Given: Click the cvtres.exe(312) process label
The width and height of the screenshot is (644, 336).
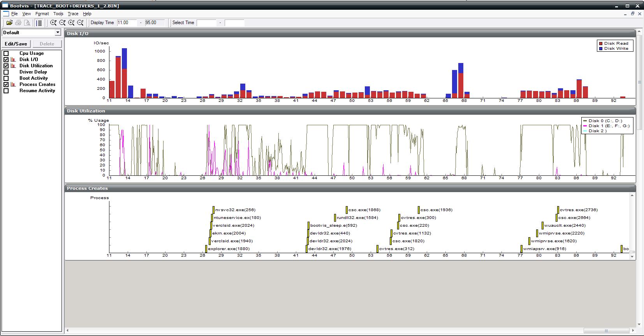Looking at the screenshot, I should pyautogui.click(x=397, y=249).
